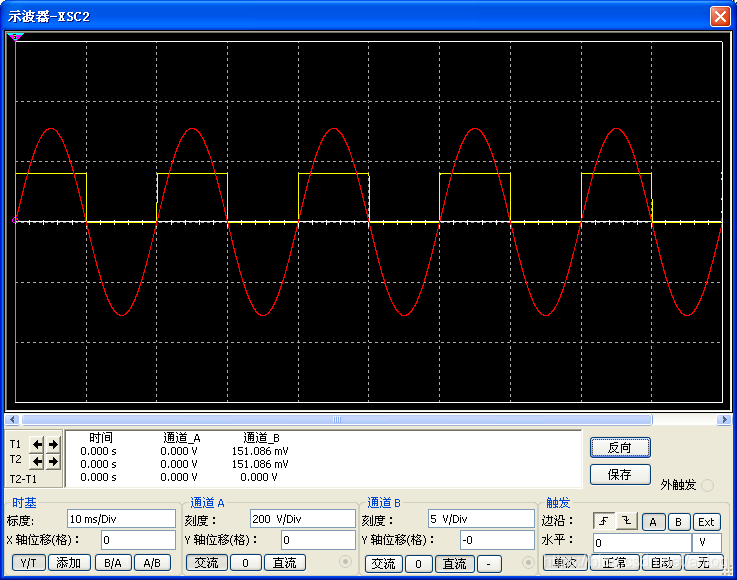Click channel B radio indicator
The width and height of the screenshot is (737, 580).
point(528,563)
